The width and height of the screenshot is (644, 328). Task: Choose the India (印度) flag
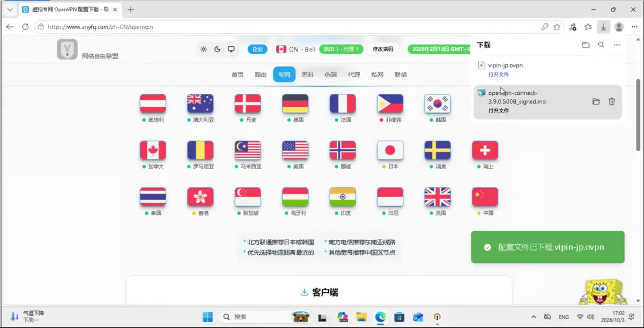click(342, 197)
